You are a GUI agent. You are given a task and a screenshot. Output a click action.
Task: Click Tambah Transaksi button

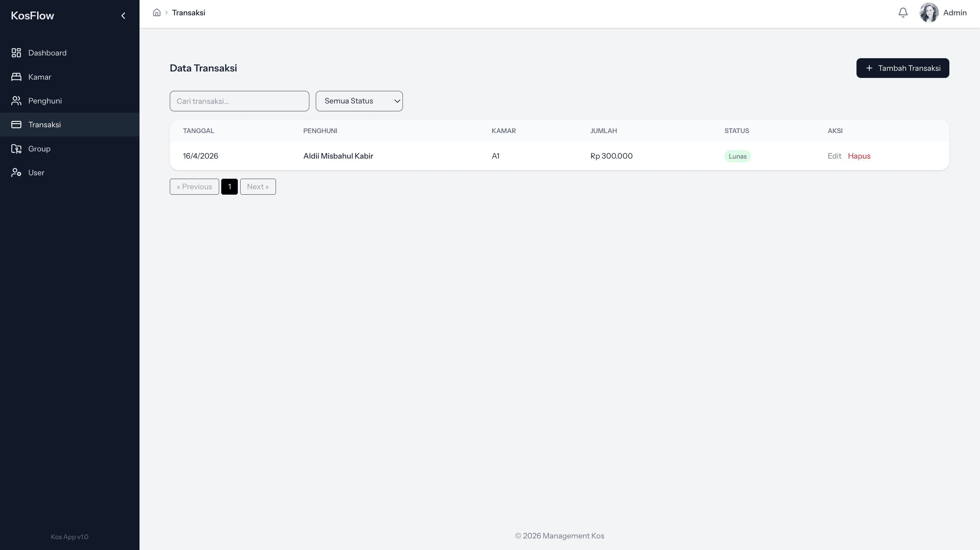(x=902, y=68)
